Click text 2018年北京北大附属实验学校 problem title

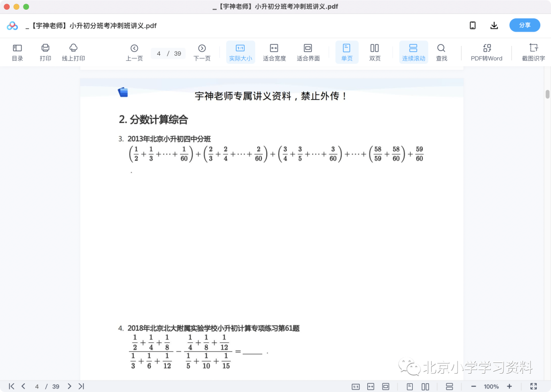213,328
